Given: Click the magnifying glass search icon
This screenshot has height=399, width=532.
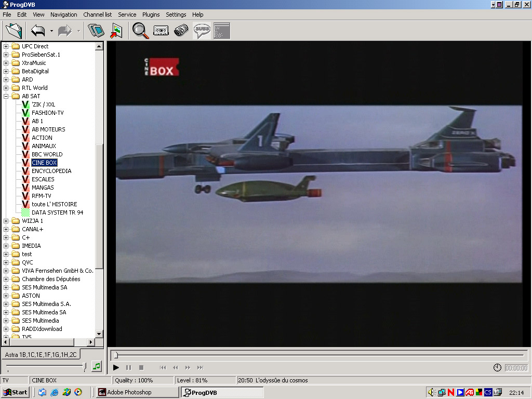Looking at the screenshot, I should point(140,31).
